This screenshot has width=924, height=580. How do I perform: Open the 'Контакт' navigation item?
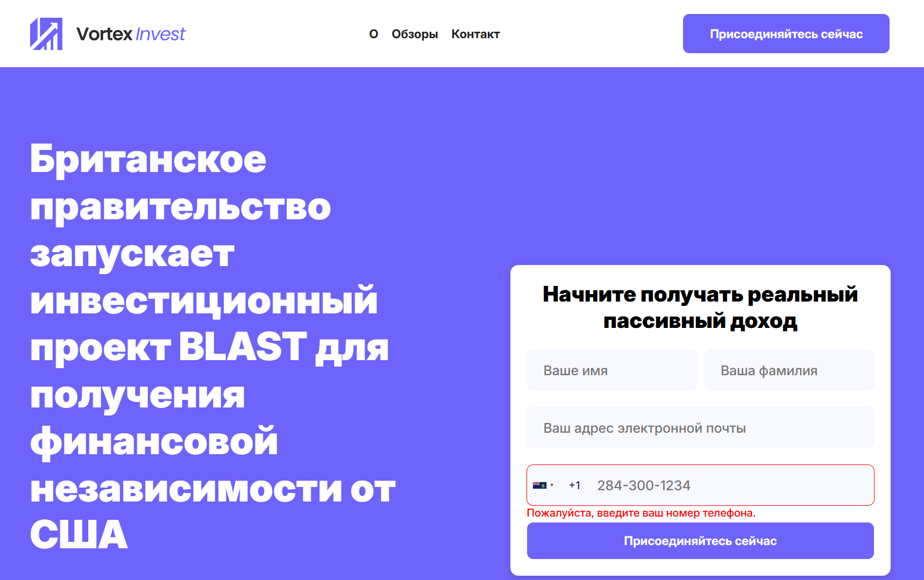pos(475,34)
